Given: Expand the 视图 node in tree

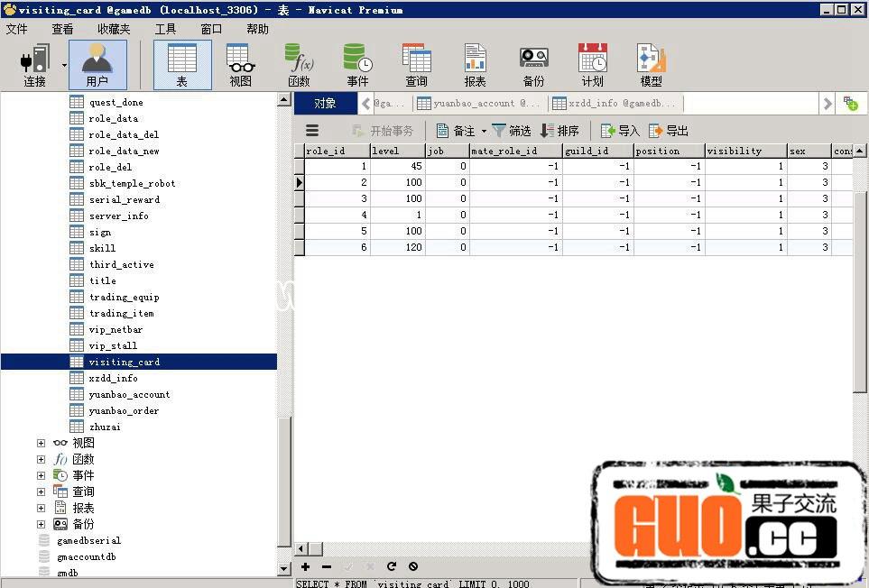Looking at the screenshot, I should (41, 443).
